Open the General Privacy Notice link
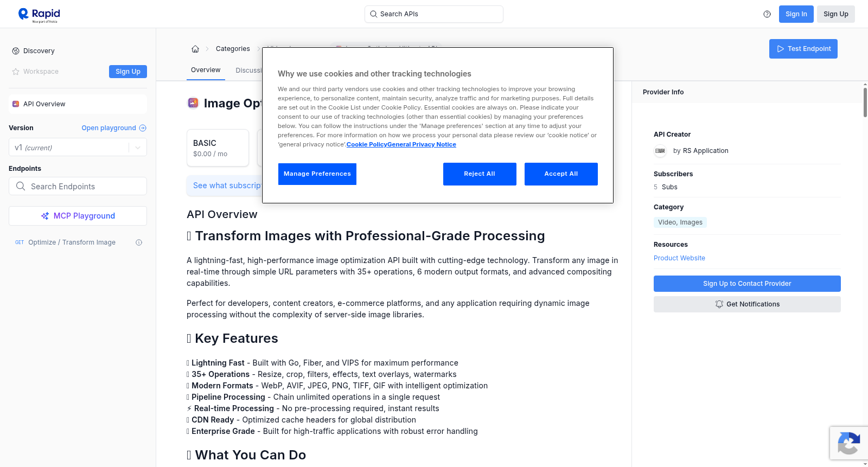 [422, 144]
